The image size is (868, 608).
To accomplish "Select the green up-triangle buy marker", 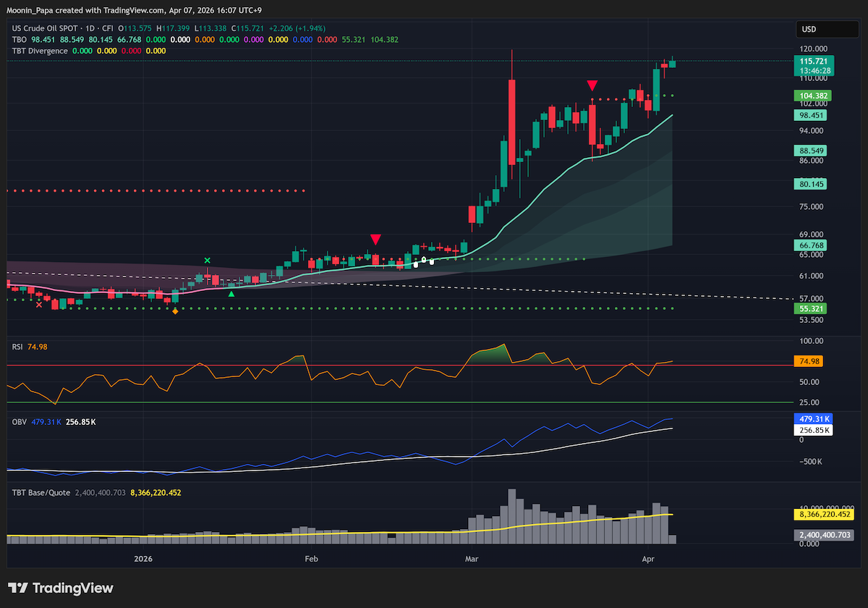I will (x=231, y=294).
